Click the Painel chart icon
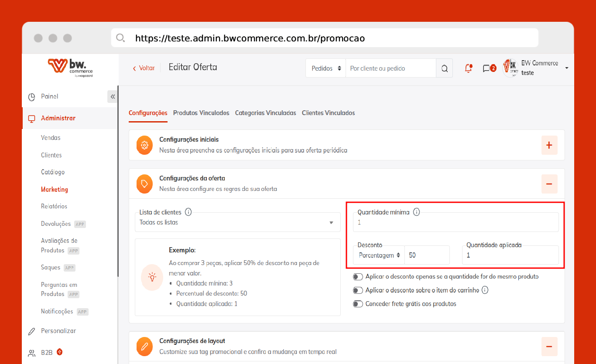This screenshot has width=596, height=364. coord(31,97)
